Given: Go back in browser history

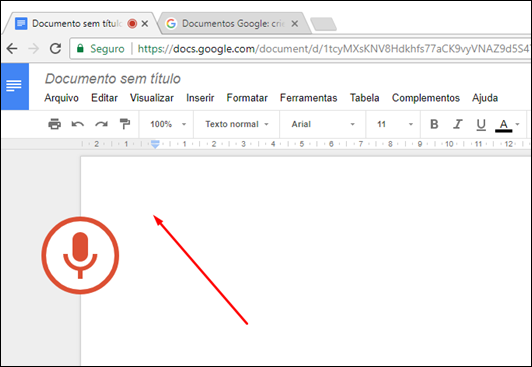Looking at the screenshot, I should coord(12,49).
